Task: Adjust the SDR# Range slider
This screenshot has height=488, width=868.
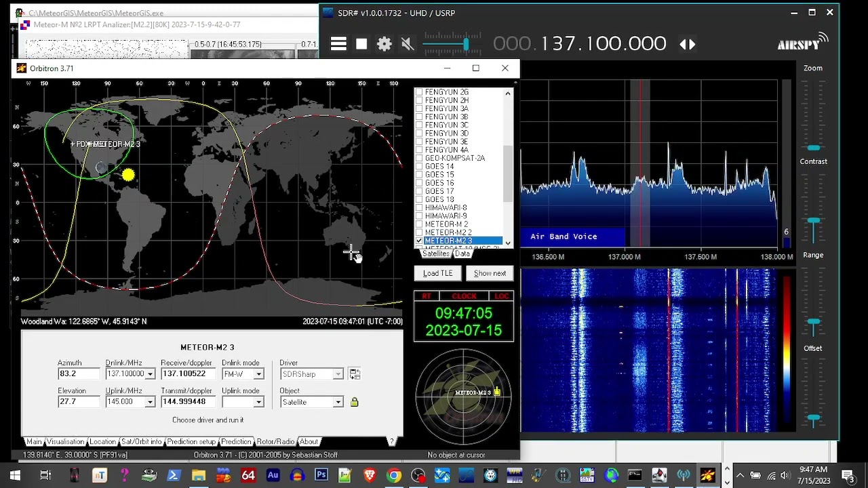Action: coord(813,321)
